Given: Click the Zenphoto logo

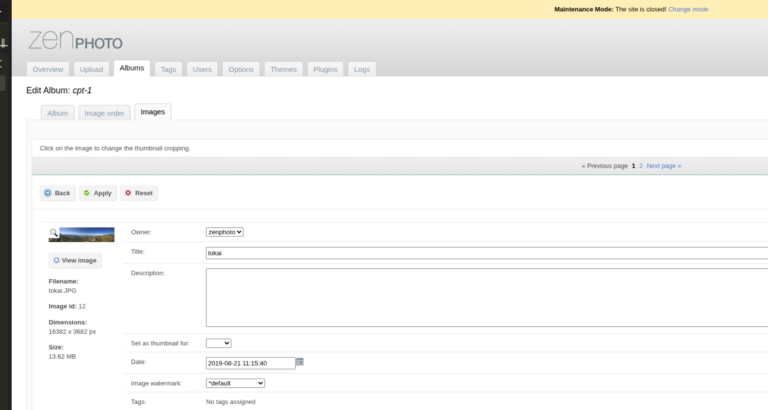Looking at the screenshot, I should pyautogui.click(x=75, y=41).
